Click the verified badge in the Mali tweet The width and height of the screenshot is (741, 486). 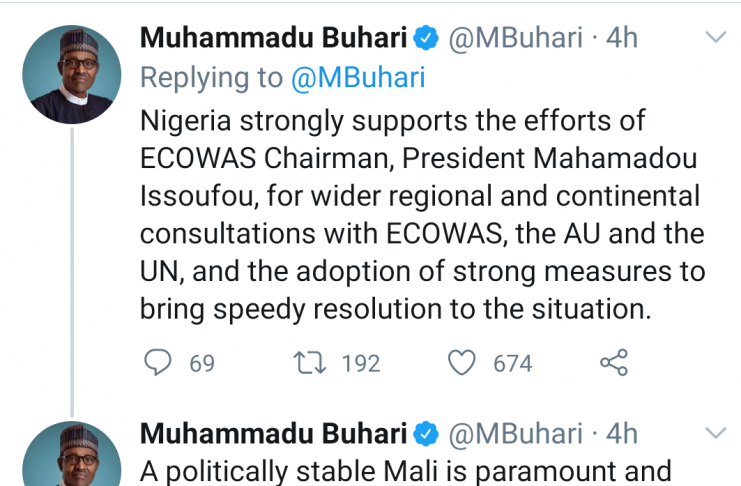point(424,433)
